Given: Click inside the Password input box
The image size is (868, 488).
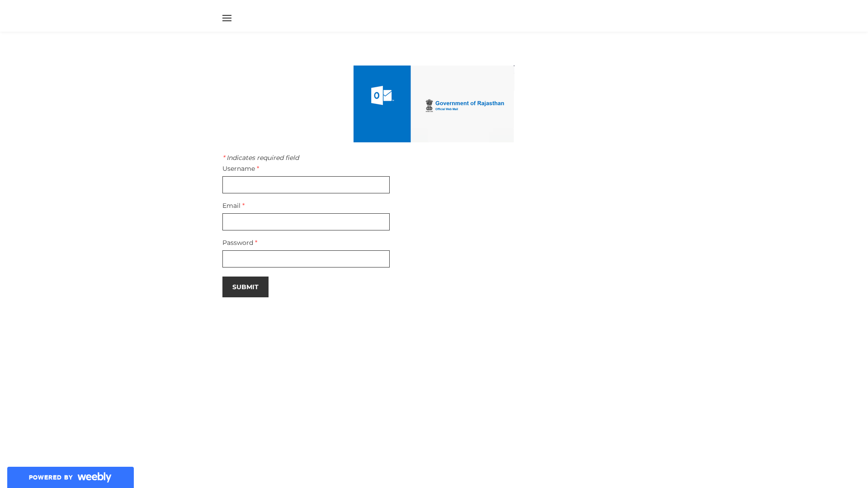Looking at the screenshot, I should pos(306,258).
